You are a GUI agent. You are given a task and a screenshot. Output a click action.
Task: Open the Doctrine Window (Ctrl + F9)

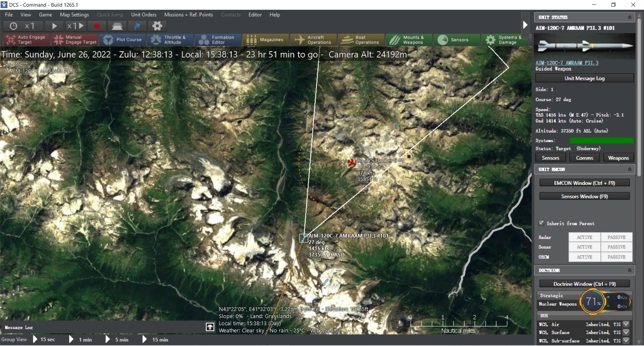click(584, 284)
